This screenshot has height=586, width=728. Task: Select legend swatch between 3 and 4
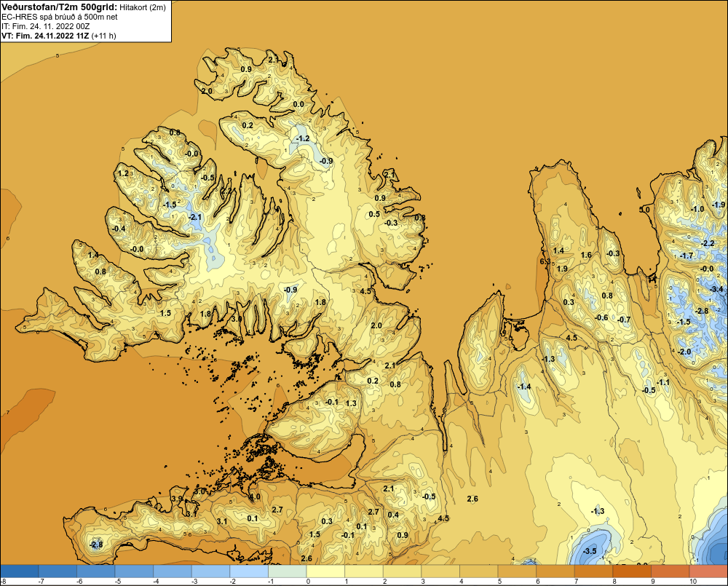pyautogui.click(x=440, y=571)
